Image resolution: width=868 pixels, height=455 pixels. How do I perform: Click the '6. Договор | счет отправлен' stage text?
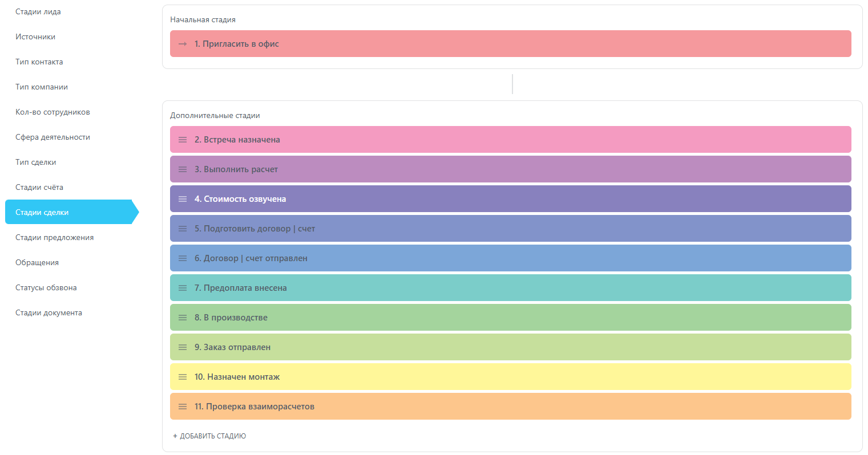point(251,258)
